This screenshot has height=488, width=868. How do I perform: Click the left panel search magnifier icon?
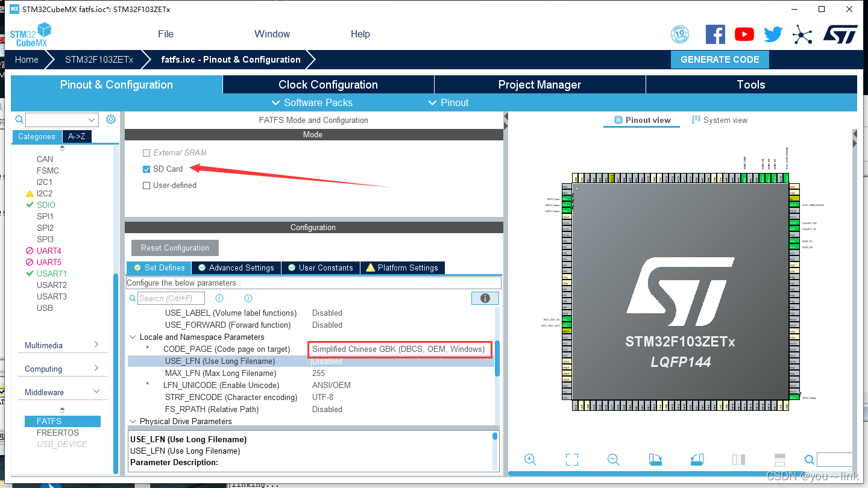pyautogui.click(x=19, y=119)
